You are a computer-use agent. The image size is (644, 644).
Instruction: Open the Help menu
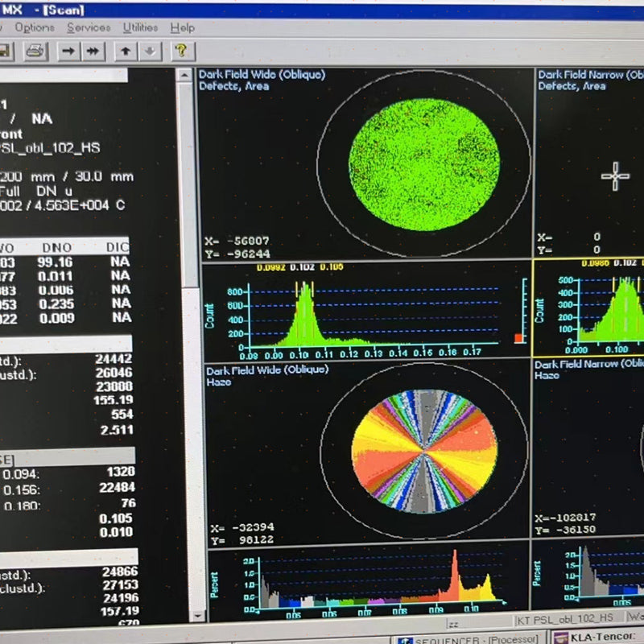point(181,27)
